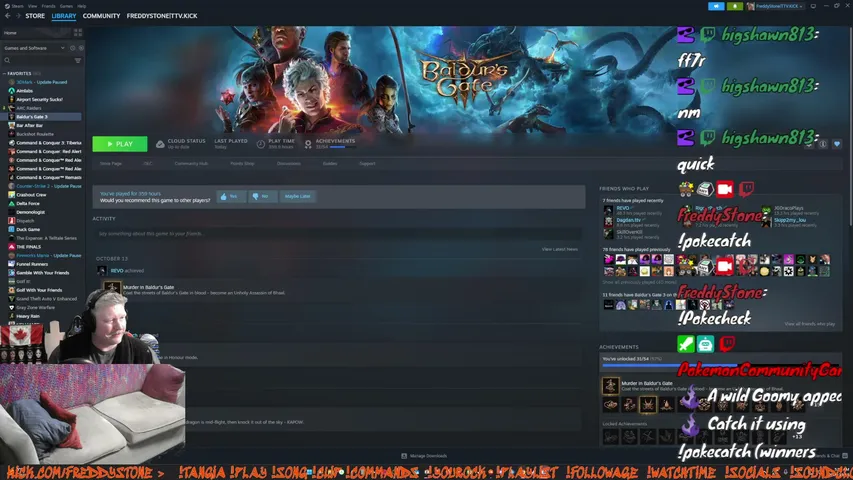The width and height of the screenshot is (853, 480).
Task: Open the Friends menu
Action: pos(48,6)
